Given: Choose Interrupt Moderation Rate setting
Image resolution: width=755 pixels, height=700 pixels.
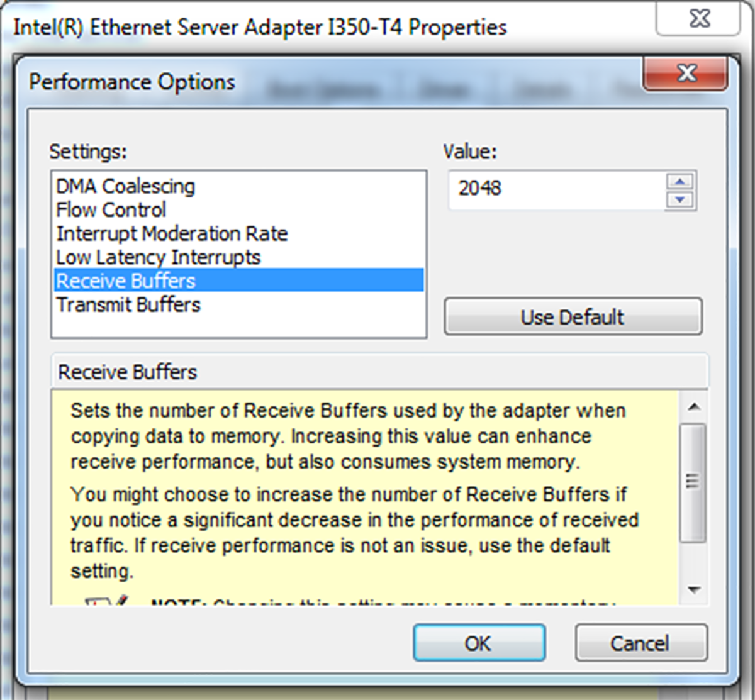Looking at the screenshot, I should (x=238, y=233).
